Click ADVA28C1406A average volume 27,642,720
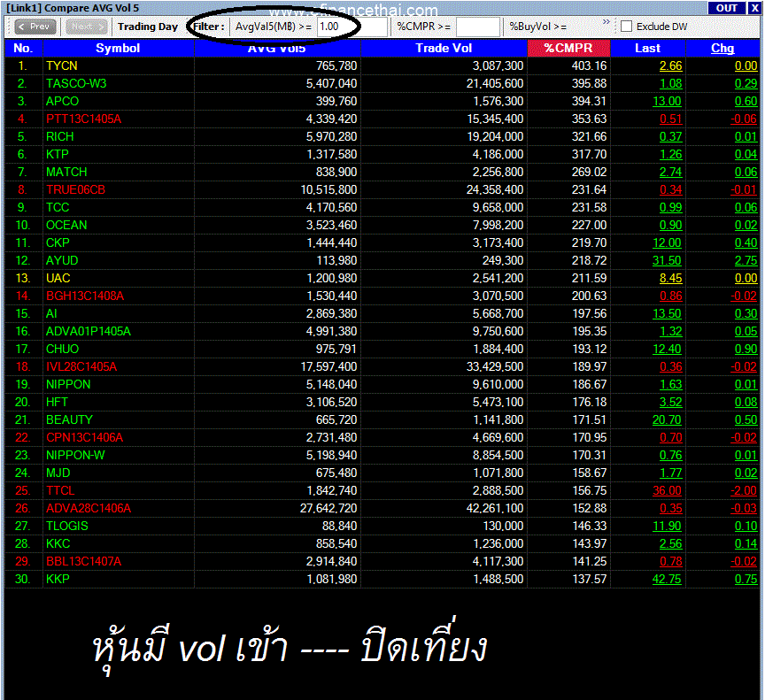The image size is (765, 700). click(x=328, y=509)
